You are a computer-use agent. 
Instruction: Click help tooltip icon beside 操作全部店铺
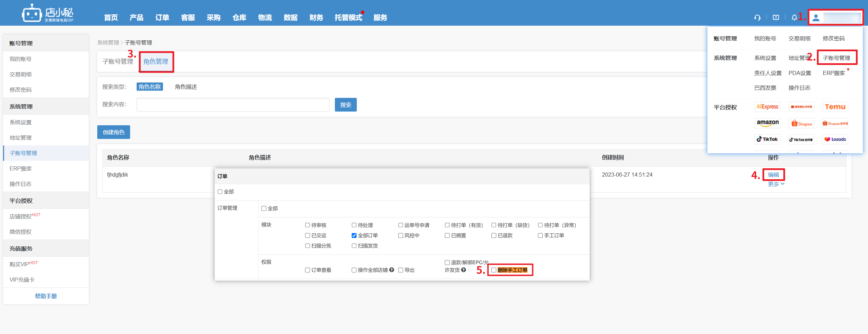[392, 270]
